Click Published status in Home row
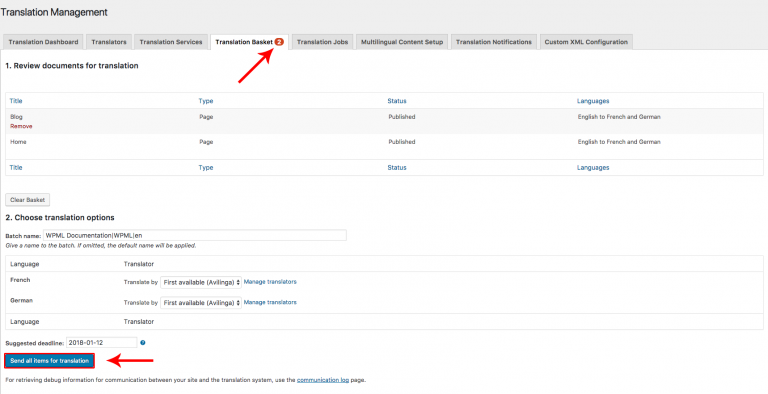 [x=402, y=142]
